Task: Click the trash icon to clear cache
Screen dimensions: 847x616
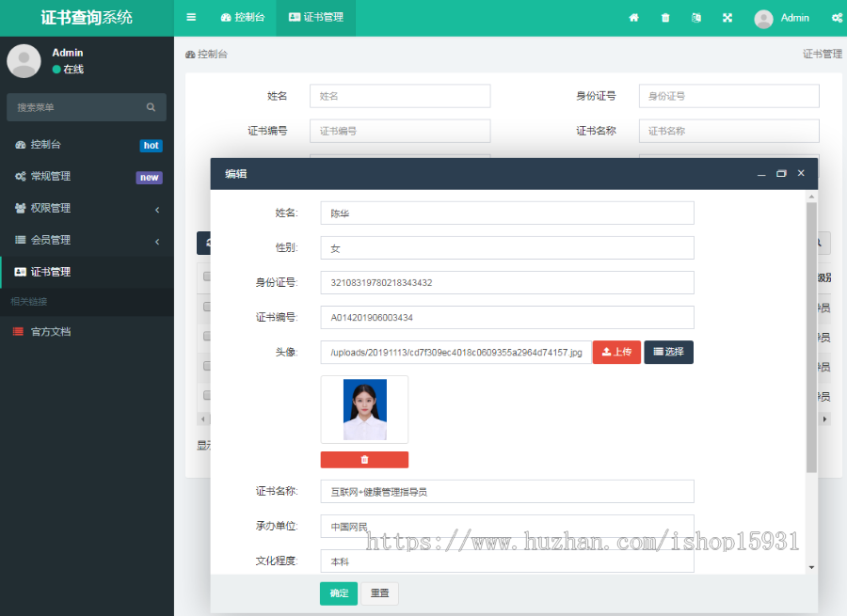Action: coord(665,18)
